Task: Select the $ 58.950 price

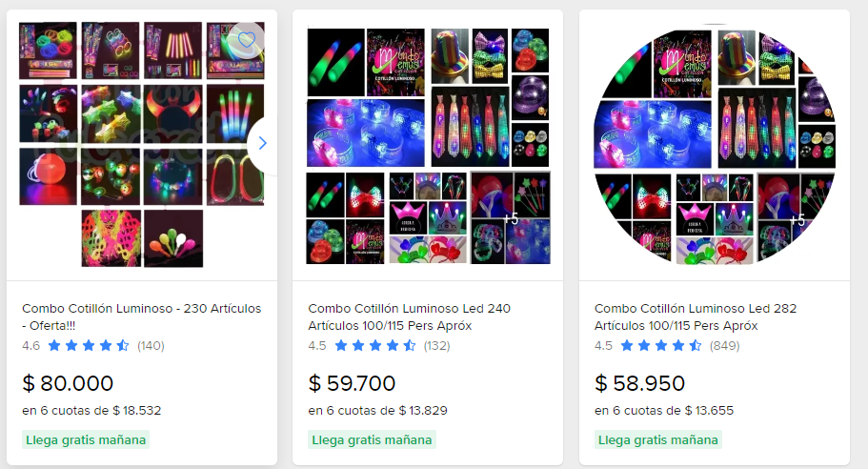Action: 640,383
